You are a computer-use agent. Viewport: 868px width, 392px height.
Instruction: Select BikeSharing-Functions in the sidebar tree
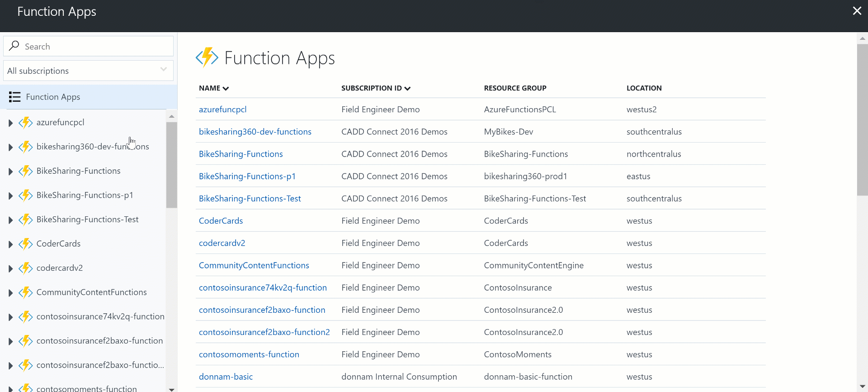tap(78, 171)
